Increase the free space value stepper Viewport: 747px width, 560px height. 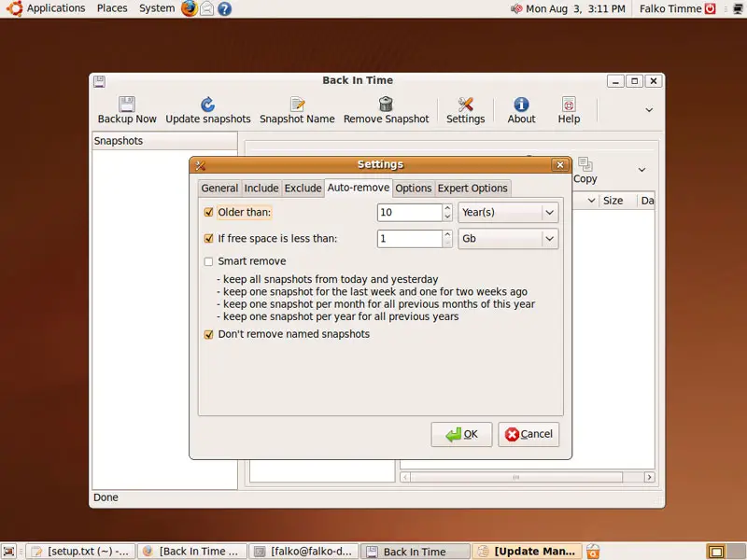pyautogui.click(x=447, y=234)
